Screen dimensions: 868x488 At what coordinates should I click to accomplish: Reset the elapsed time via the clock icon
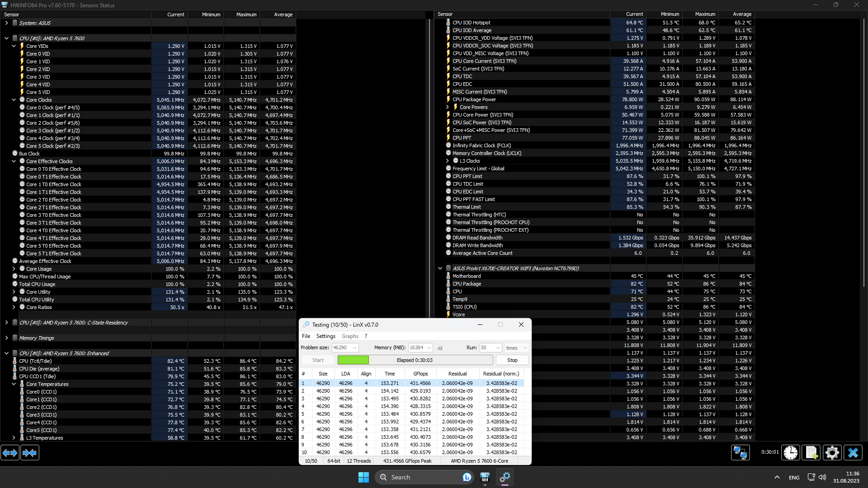[791, 452]
